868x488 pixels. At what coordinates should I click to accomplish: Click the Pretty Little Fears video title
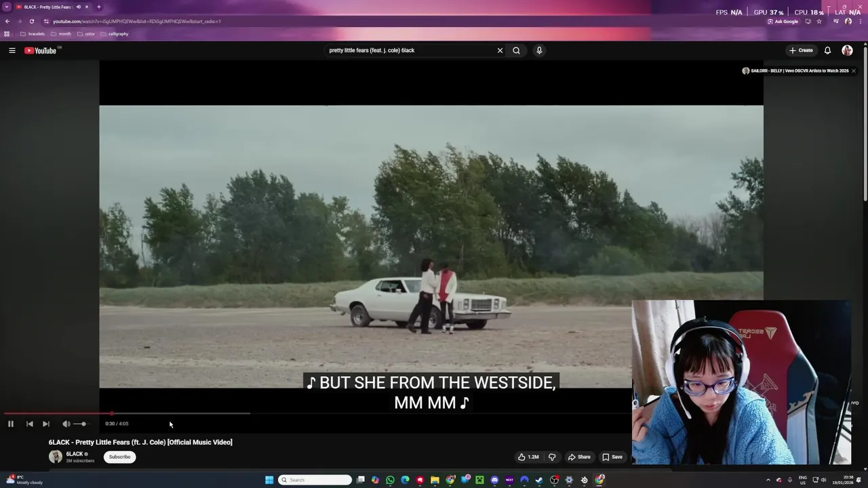[140, 442]
